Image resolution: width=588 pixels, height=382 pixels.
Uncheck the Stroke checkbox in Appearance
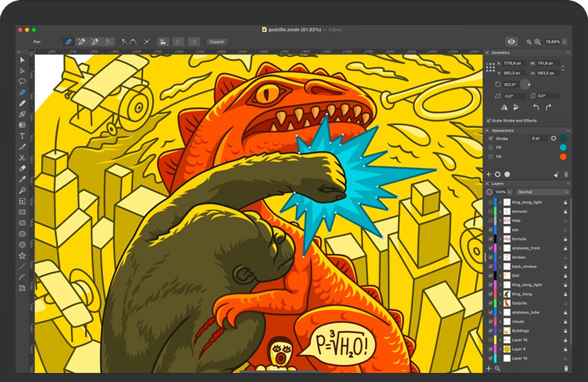(x=490, y=139)
